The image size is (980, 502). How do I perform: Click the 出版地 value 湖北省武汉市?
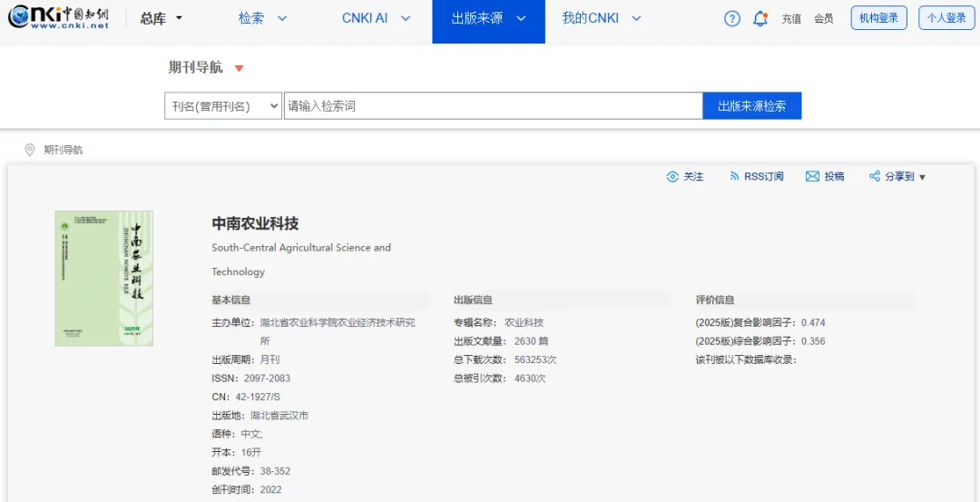coord(279,415)
